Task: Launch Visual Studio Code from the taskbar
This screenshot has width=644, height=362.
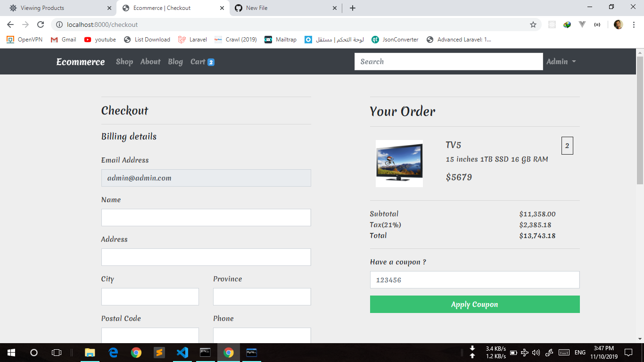Action: tap(182, 353)
